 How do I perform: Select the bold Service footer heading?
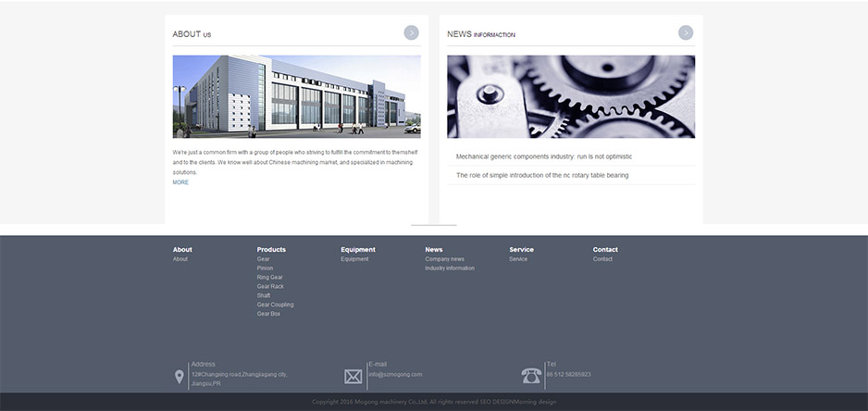pos(522,249)
